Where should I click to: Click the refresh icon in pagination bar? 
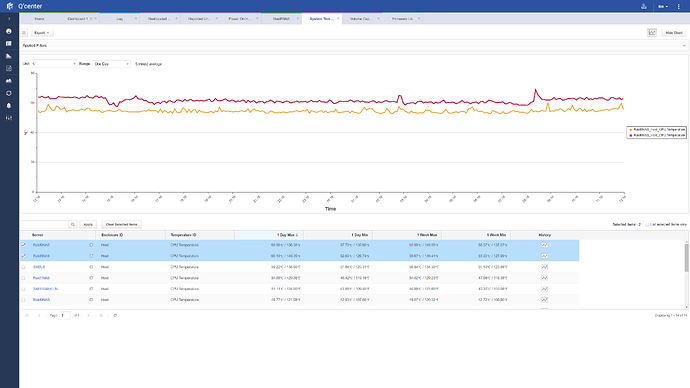[115, 315]
